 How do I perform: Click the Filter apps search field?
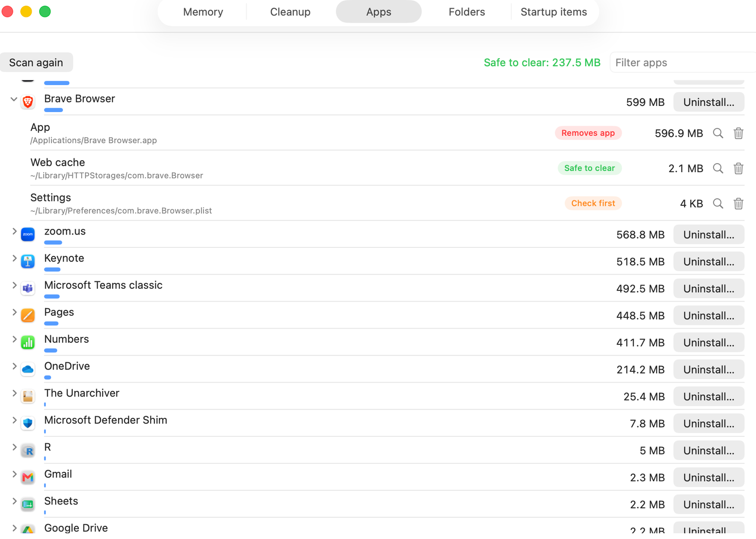pyautogui.click(x=683, y=62)
